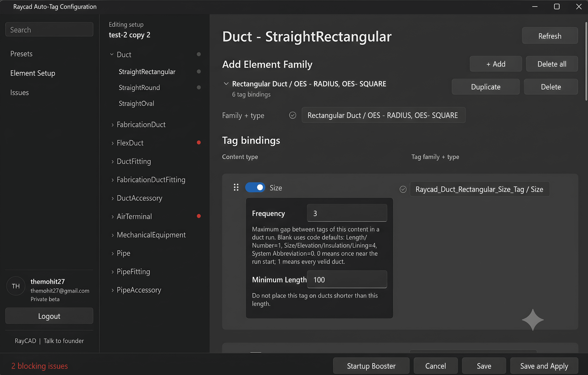The image size is (588, 375).
Task: Click the 2 blocking issues warning
Action: (40, 366)
